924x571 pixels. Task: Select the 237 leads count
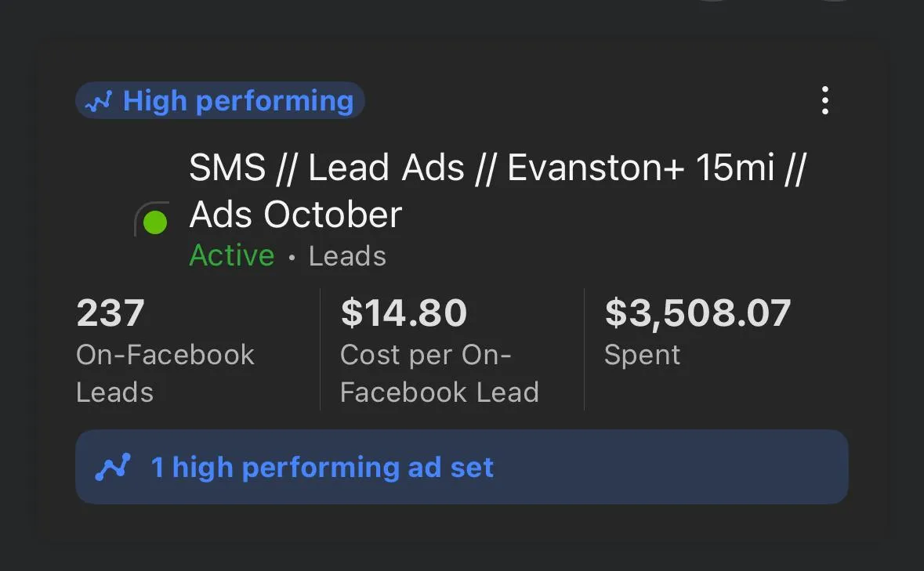click(111, 313)
